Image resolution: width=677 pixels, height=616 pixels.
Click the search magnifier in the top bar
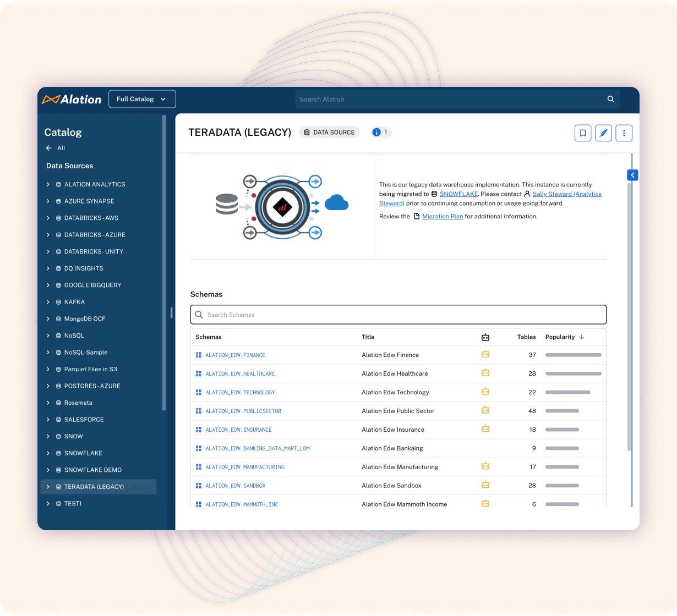point(610,99)
